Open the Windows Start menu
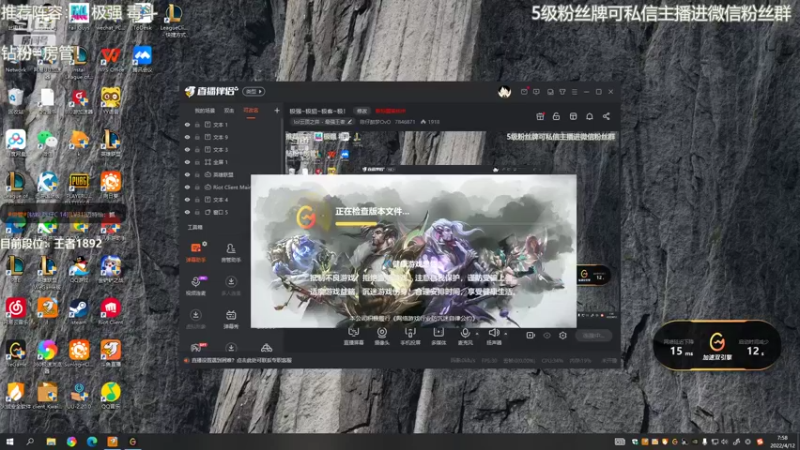 (9, 442)
